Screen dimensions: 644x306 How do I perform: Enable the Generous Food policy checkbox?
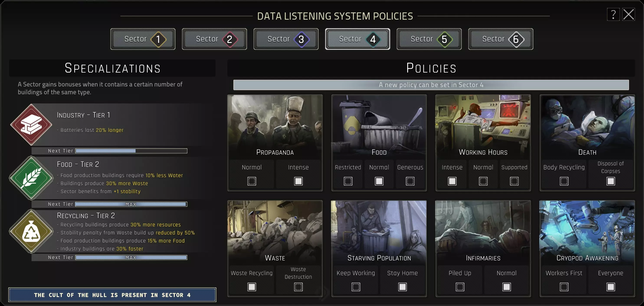coord(410,181)
